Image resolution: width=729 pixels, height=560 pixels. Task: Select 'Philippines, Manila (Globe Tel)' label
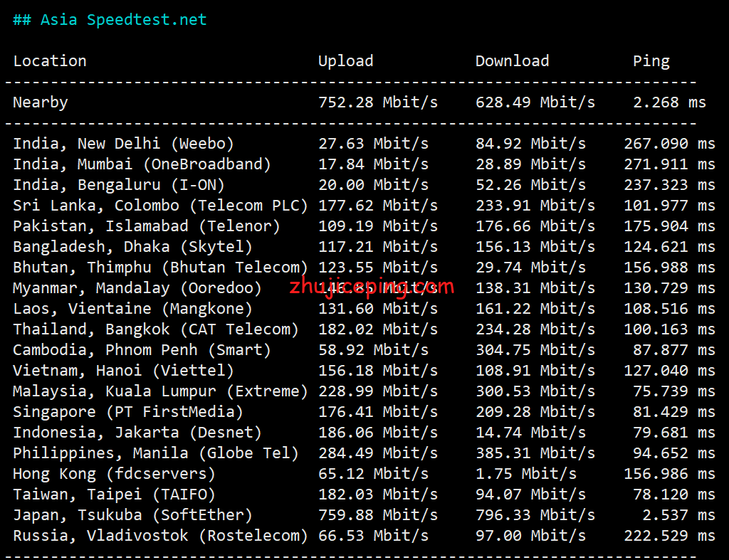(x=156, y=453)
